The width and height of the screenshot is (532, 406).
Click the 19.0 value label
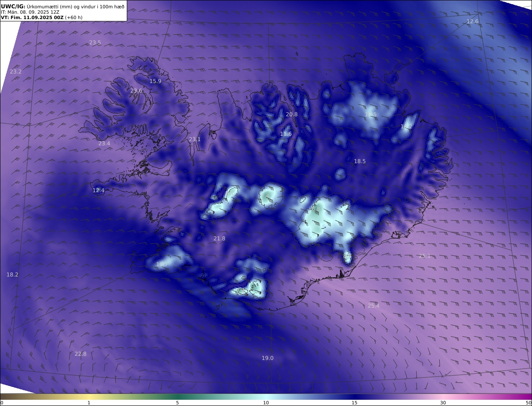coord(268,358)
